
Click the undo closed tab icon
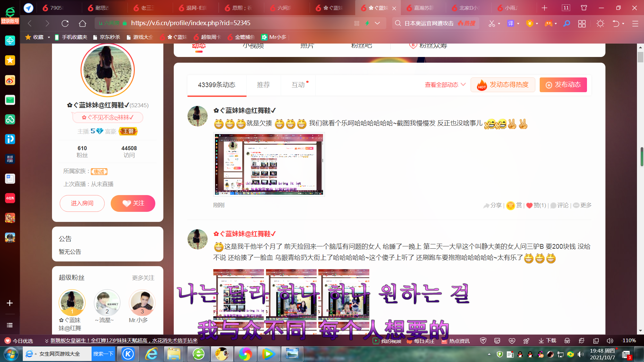[x=616, y=23]
